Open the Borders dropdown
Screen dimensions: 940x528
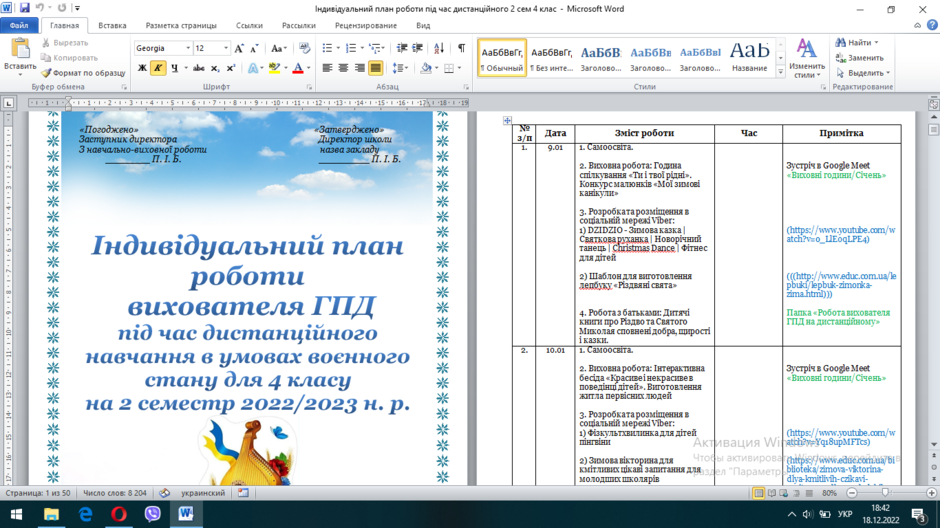[x=459, y=68]
